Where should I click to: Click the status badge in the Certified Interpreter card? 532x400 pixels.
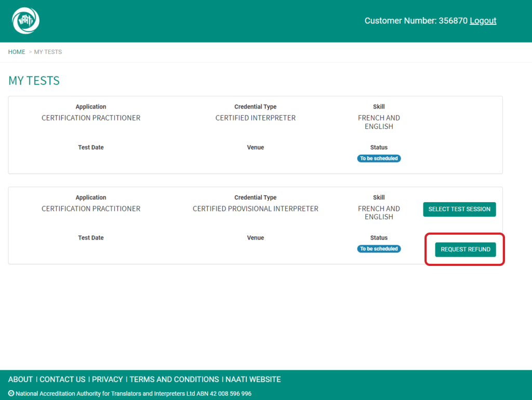(379, 158)
